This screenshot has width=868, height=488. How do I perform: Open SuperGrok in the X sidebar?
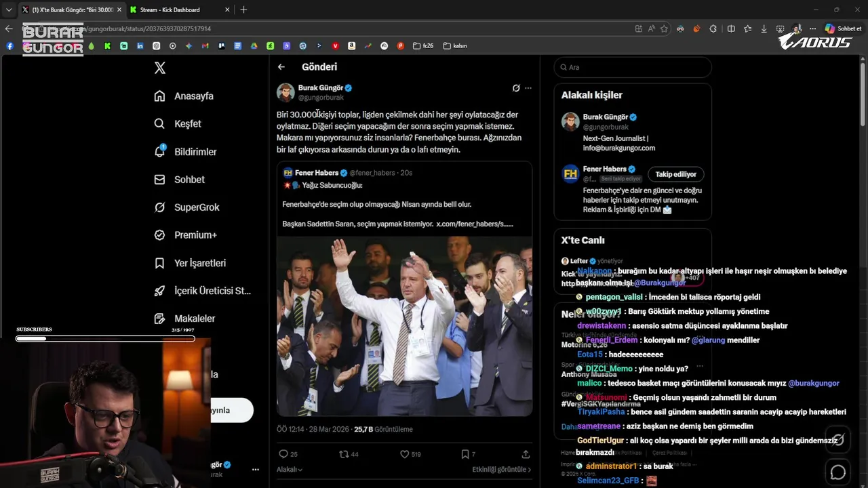click(186, 207)
